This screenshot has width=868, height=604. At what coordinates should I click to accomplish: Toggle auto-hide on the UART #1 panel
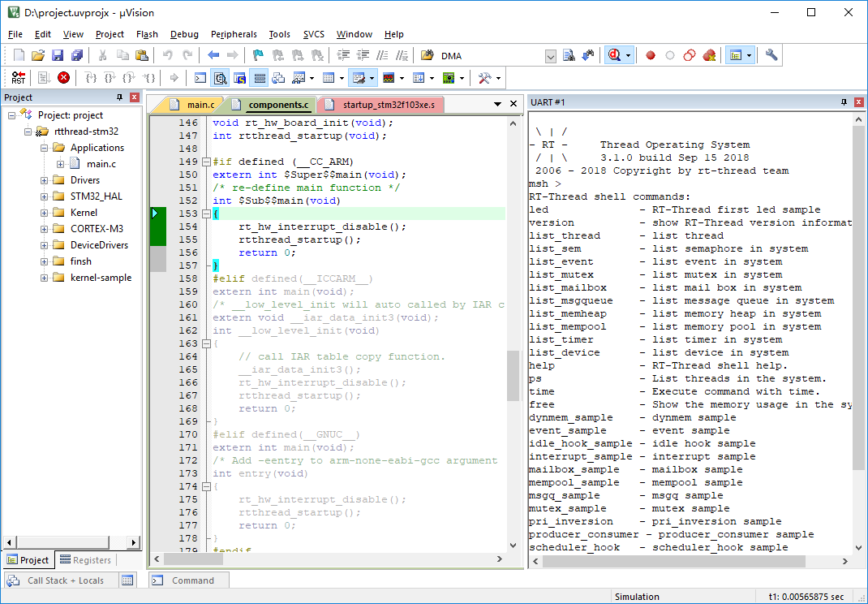pos(844,101)
